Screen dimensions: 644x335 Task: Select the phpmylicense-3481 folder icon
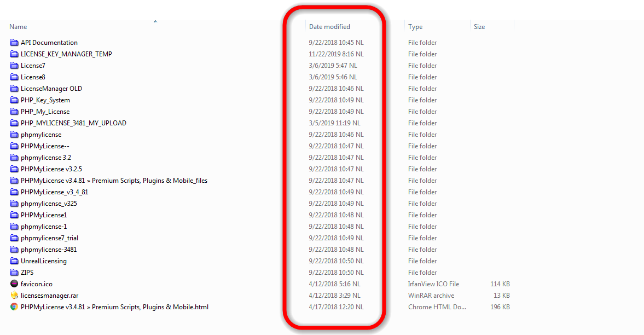[14, 250]
